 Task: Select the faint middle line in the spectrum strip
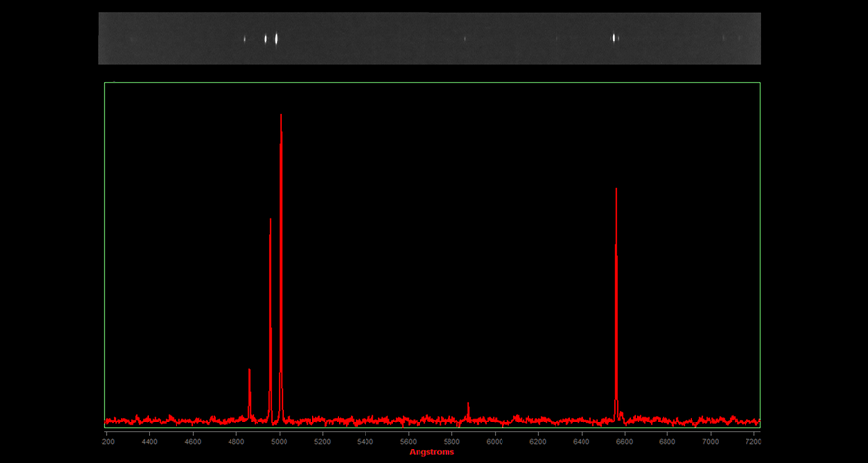point(464,39)
